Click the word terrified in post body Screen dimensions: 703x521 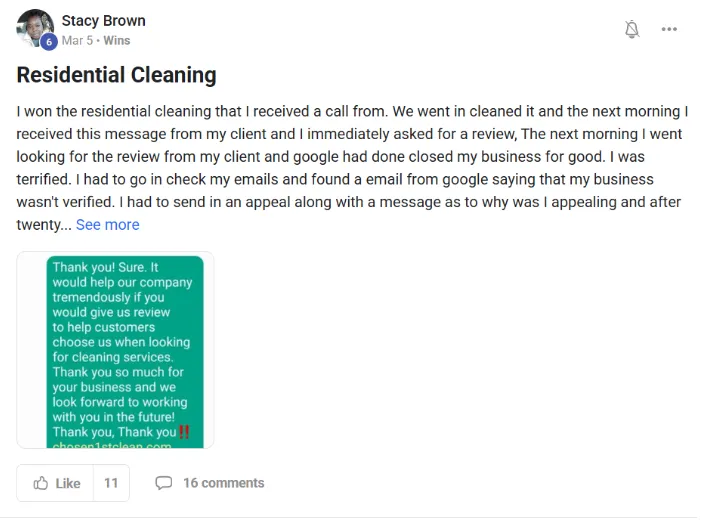pos(43,179)
